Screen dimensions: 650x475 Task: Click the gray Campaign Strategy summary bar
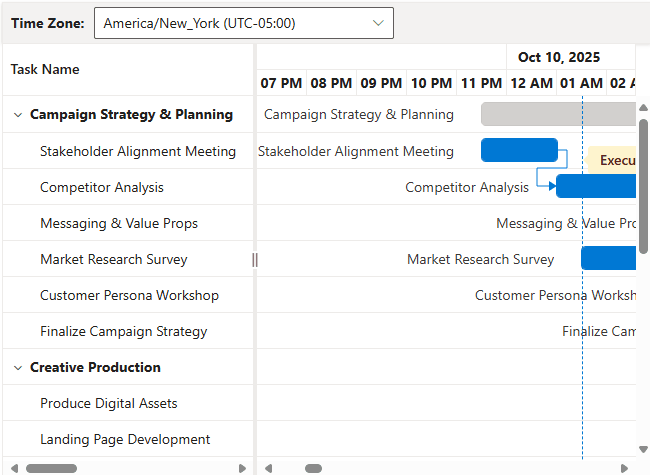tap(558, 114)
